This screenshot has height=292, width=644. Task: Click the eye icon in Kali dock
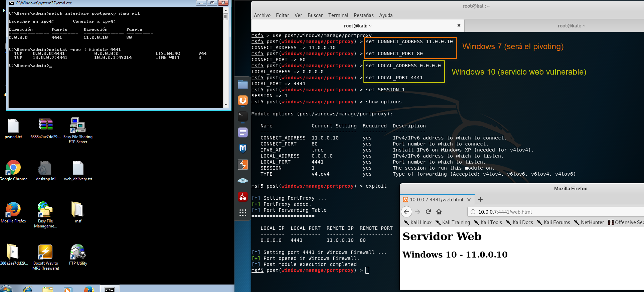click(243, 181)
